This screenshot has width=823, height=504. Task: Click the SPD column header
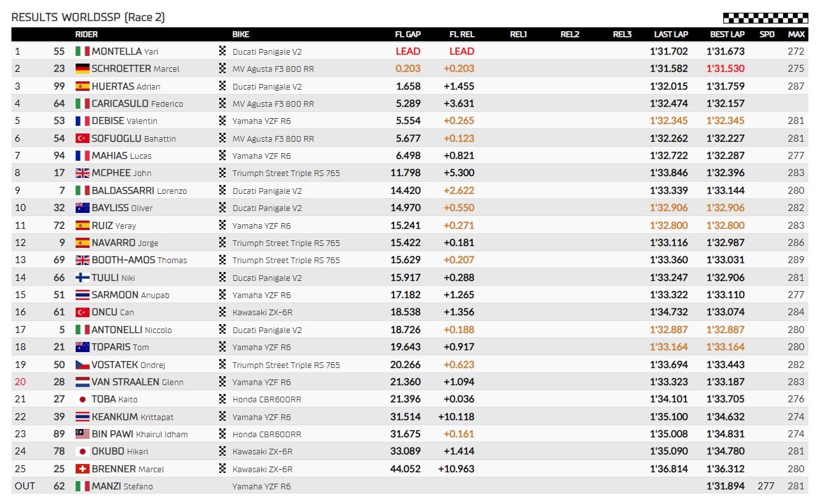pyautogui.click(x=767, y=34)
